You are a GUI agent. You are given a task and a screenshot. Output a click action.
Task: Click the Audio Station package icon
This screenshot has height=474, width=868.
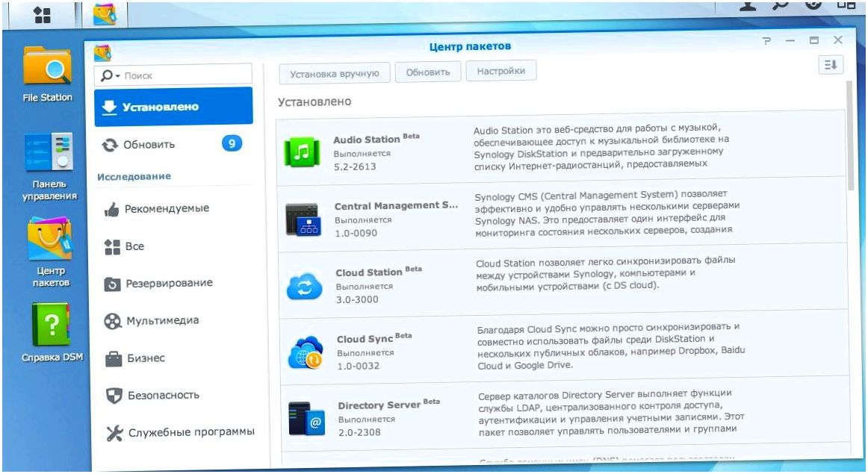(302, 152)
